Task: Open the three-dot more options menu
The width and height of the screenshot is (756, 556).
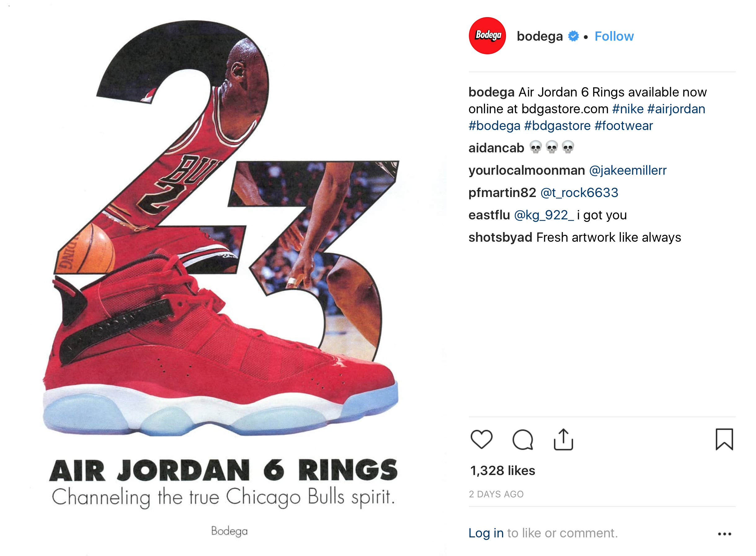Action: (724, 534)
